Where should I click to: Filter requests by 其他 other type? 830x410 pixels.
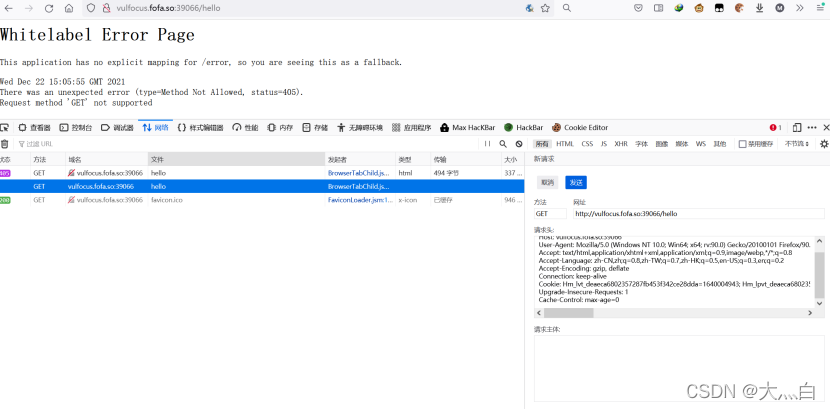coord(719,144)
